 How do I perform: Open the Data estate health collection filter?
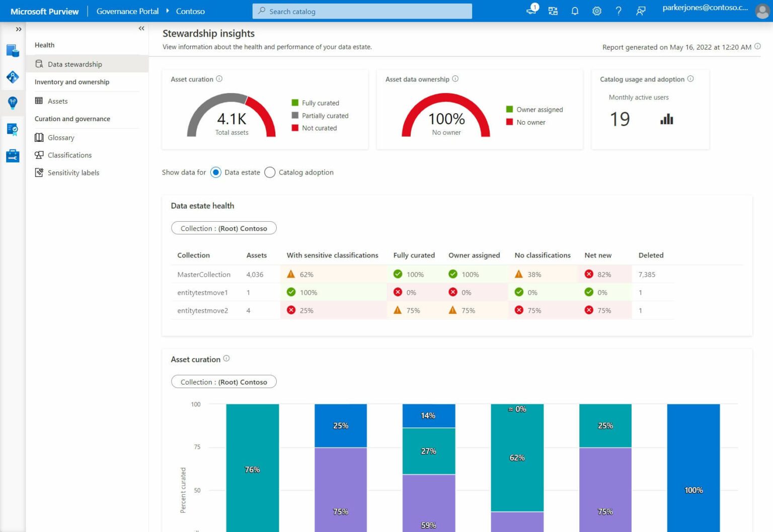(x=223, y=228)
